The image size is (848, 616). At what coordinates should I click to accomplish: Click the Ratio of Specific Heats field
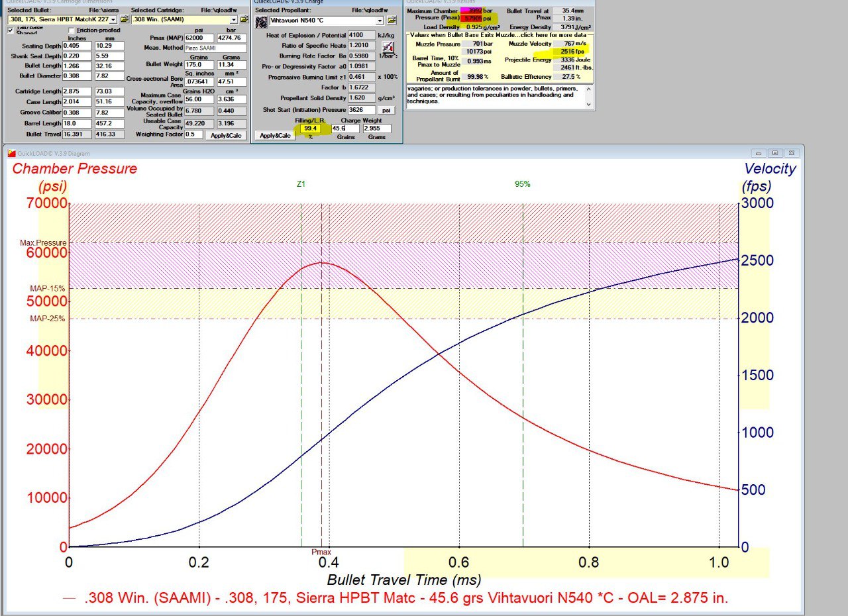[x=362, y=45]
